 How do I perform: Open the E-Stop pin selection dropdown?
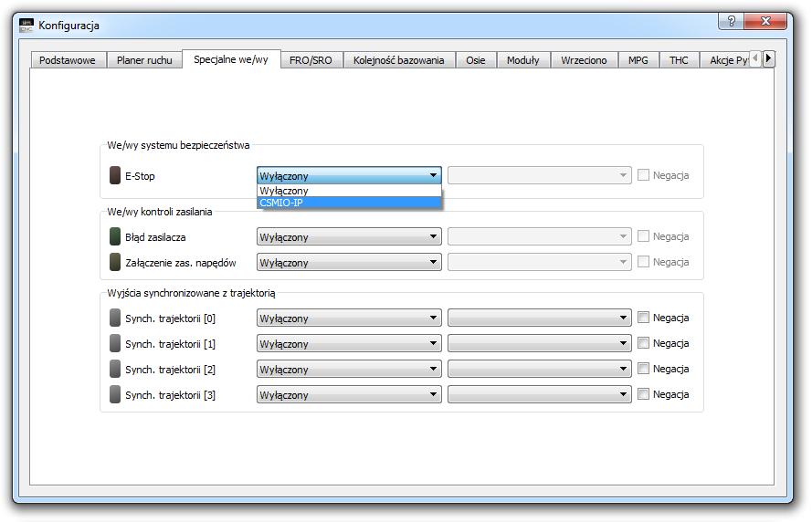pos(540,175)
